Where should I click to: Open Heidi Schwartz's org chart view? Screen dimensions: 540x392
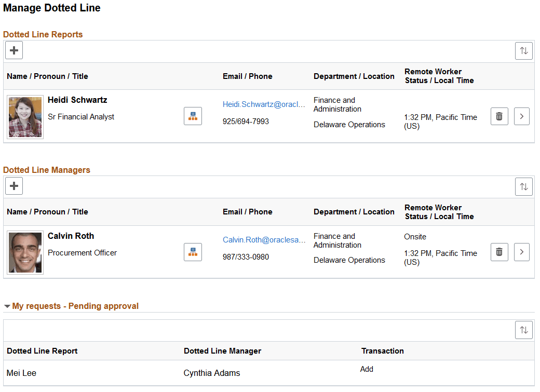click(193, 116)
